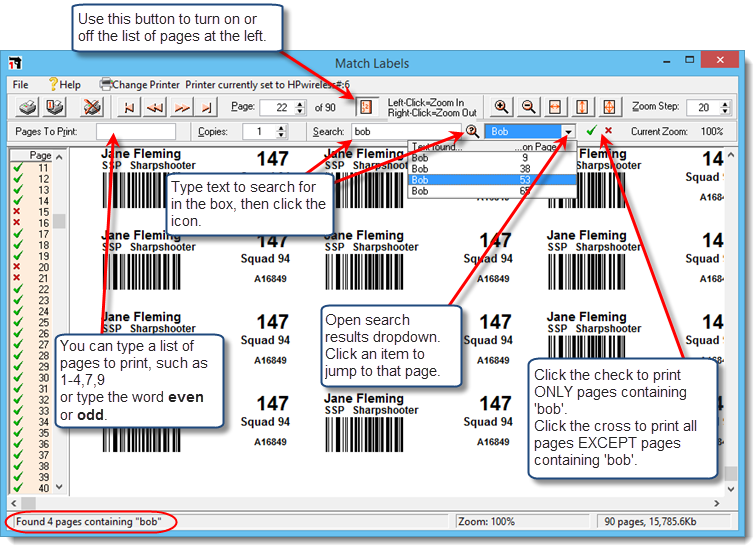The width and height of the screenshot is (754, 546).
Task: Click the Page number field showing 22
Action: click(277, 107)
